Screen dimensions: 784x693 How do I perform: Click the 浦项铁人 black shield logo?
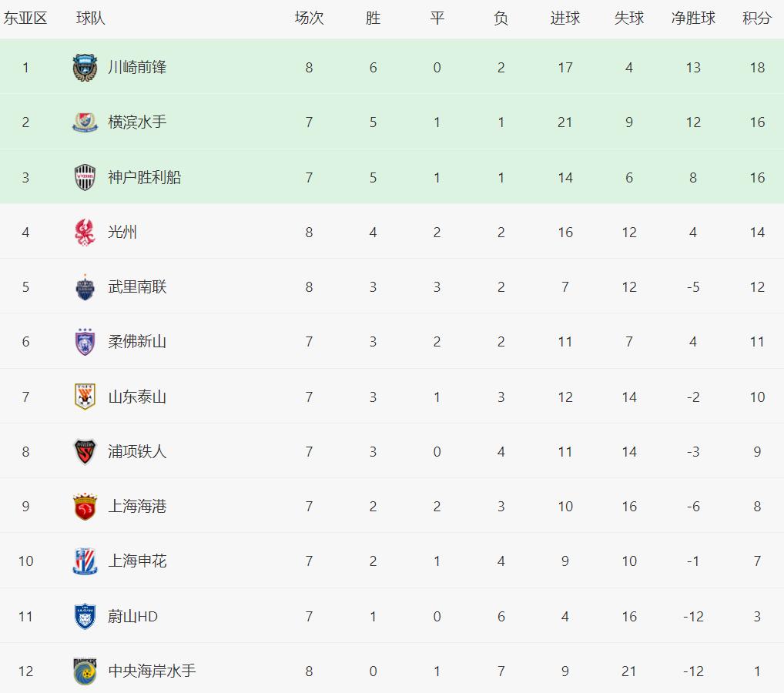[85, 451]
